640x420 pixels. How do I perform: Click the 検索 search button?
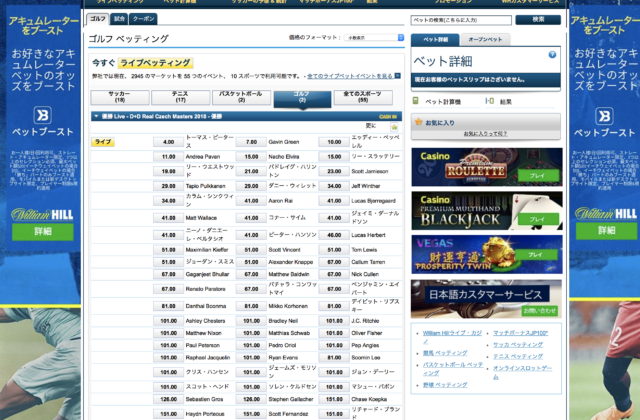click(x=538, y=19)
